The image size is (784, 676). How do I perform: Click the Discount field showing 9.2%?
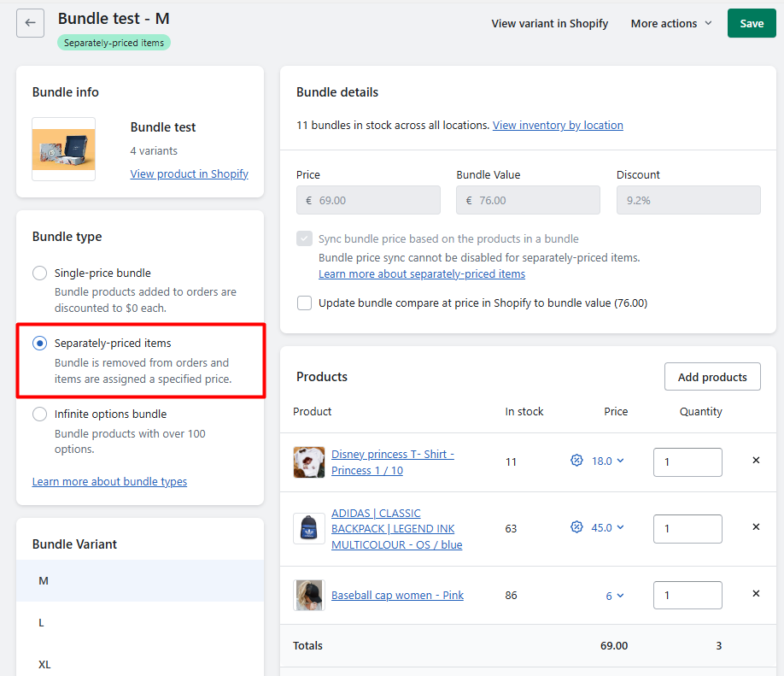(x=688, y=200)
